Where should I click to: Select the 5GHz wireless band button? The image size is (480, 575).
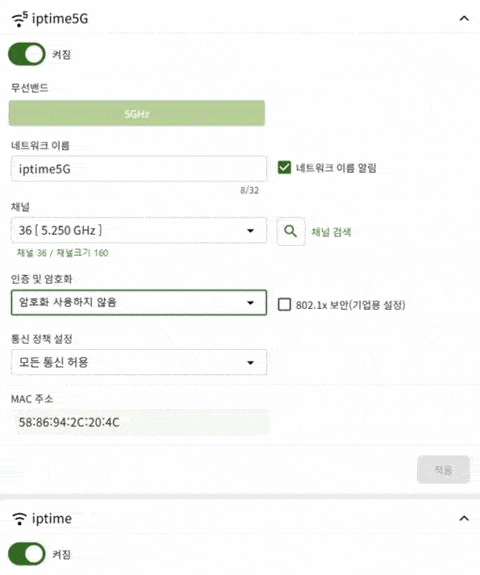coord(137,113)
